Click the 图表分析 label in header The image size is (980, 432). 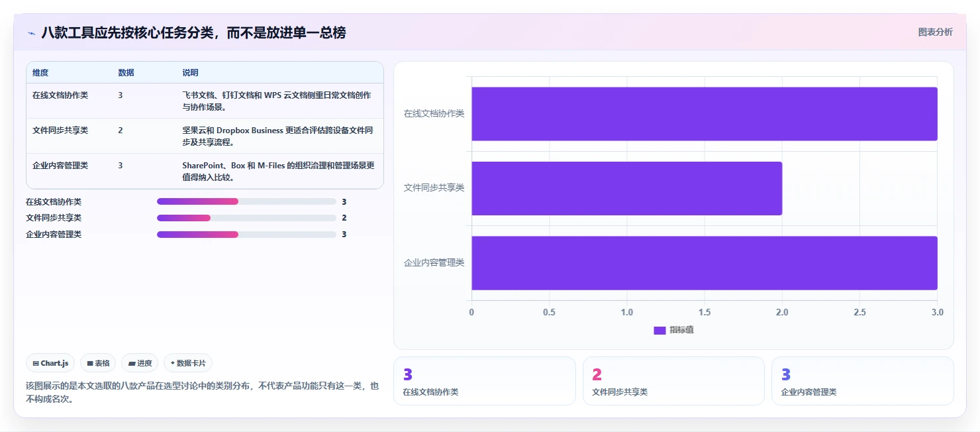pyautogui.click(x=935, y=32)
